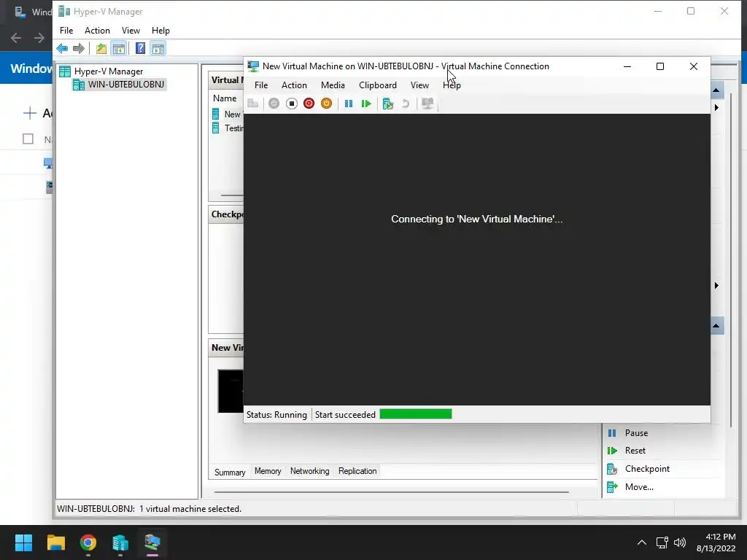Open Help menu in VM Connection window
This screenshot has height=560, width=747.
point(451,85)
